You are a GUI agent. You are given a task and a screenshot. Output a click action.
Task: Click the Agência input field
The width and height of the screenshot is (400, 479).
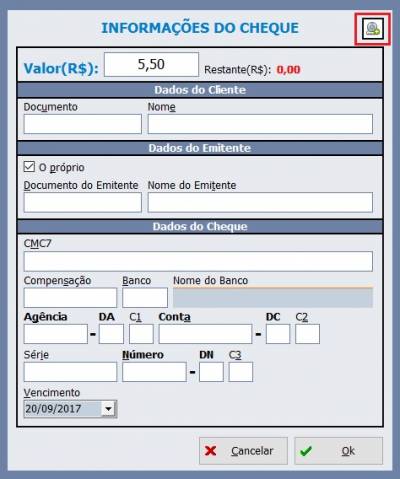[56, 334]
